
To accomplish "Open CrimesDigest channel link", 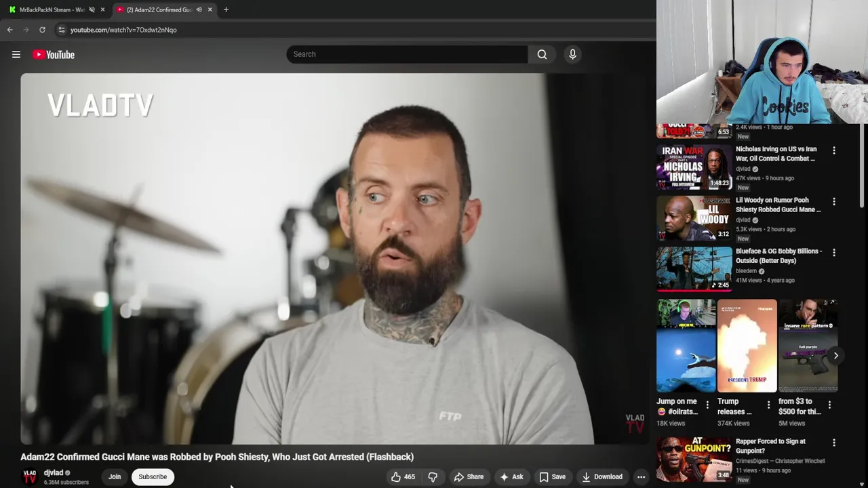I will pyautogui.click(x=781, y=461).
